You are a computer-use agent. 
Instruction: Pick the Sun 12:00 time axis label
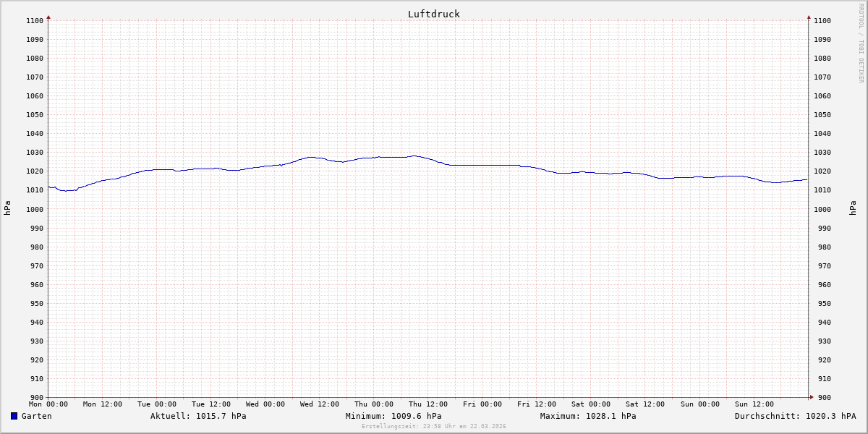point(754,404)
